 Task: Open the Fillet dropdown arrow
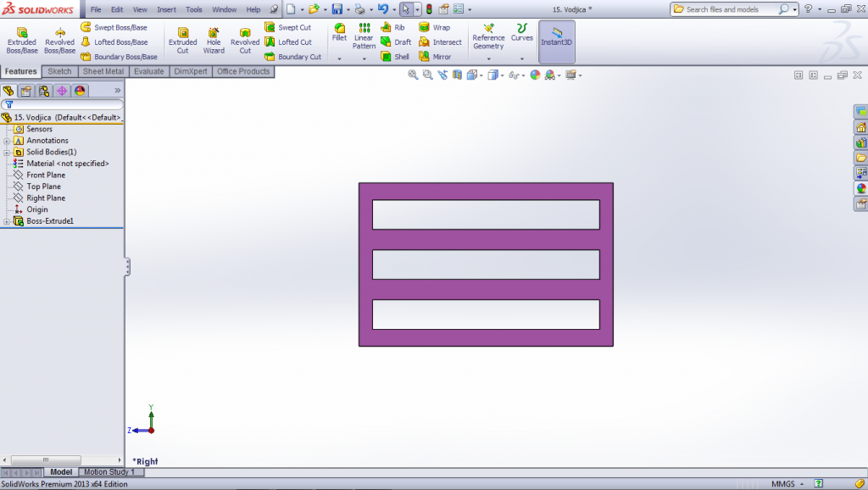[339, 58]
